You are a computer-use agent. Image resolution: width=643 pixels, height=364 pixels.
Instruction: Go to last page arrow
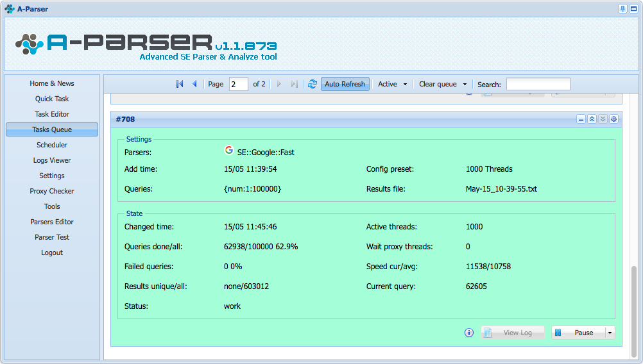(x=294, y=84)
